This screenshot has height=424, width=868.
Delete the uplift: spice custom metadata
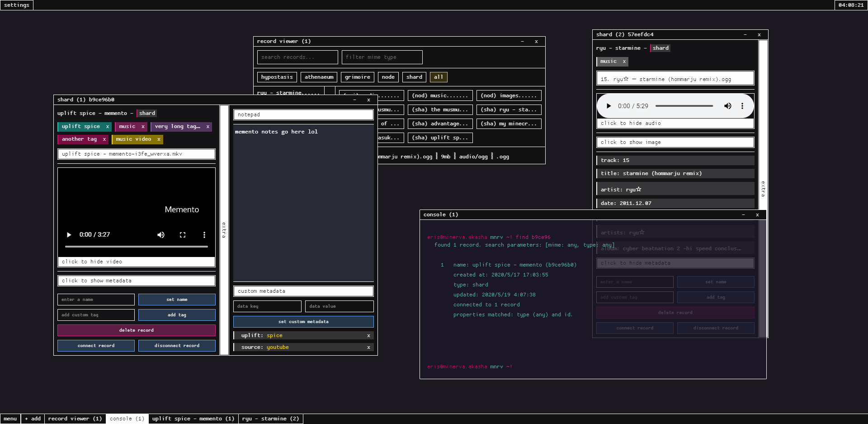(368, 336)
